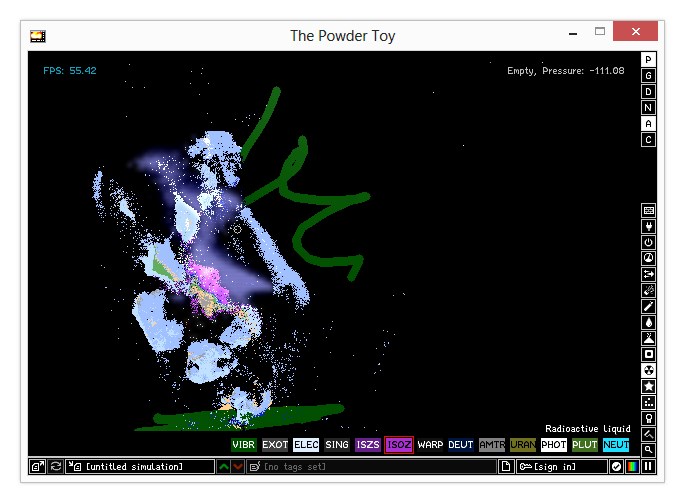The width and height of the screenshot is (685, 503).
Task: Open the Game of Life dots icon
Action: (x=649, y=402)
